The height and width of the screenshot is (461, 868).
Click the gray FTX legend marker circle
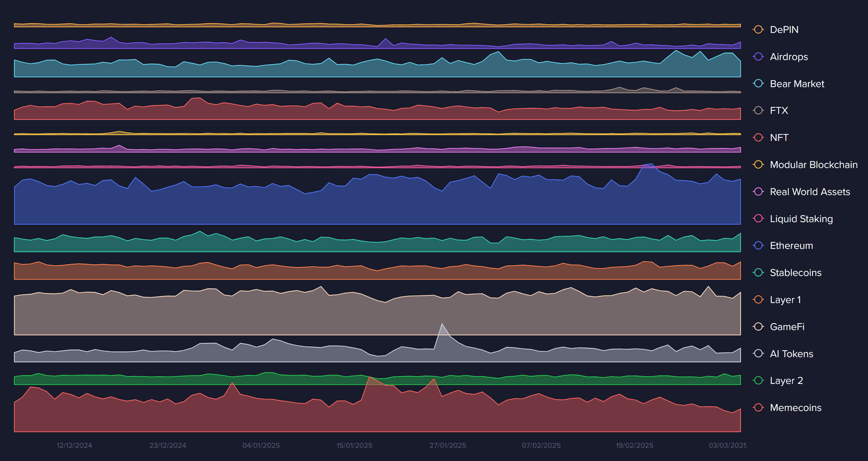758,111
